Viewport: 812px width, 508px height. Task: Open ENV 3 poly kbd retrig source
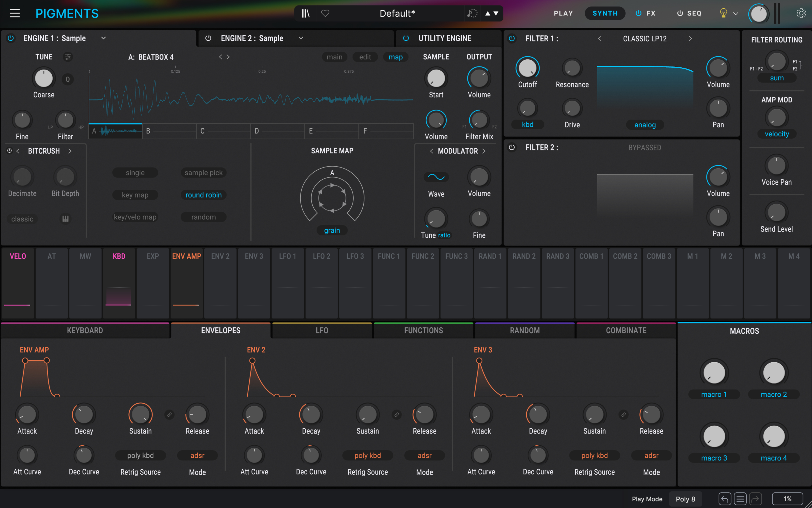[594, 456]
